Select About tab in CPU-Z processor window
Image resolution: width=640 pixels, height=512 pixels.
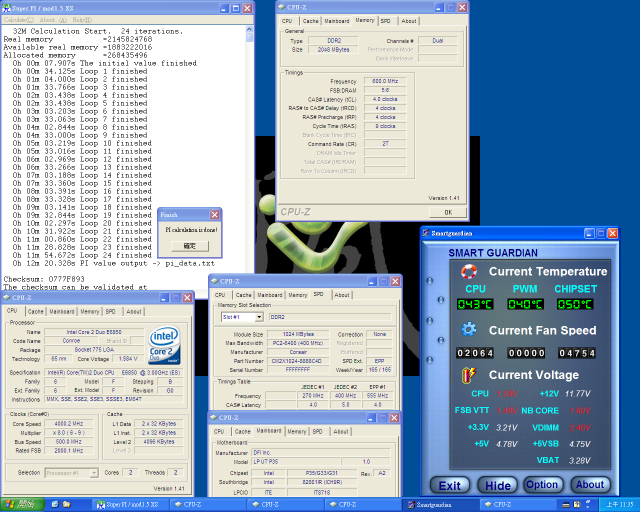click(x=134, y=312)
